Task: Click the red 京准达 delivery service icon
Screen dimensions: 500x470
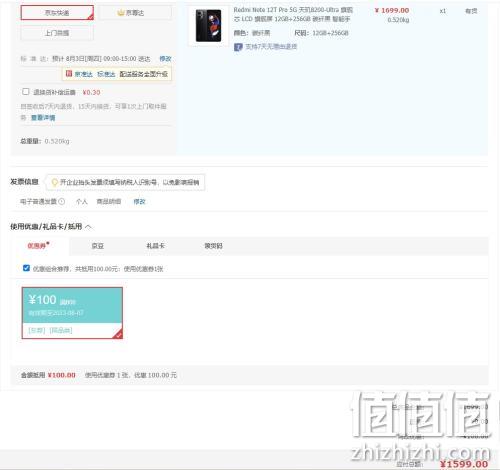Action: click(x=69, y=74)
